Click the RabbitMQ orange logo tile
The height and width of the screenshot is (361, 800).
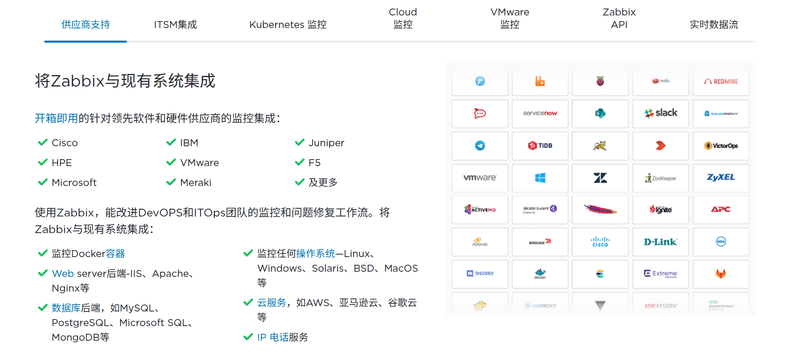coord(540,82)
